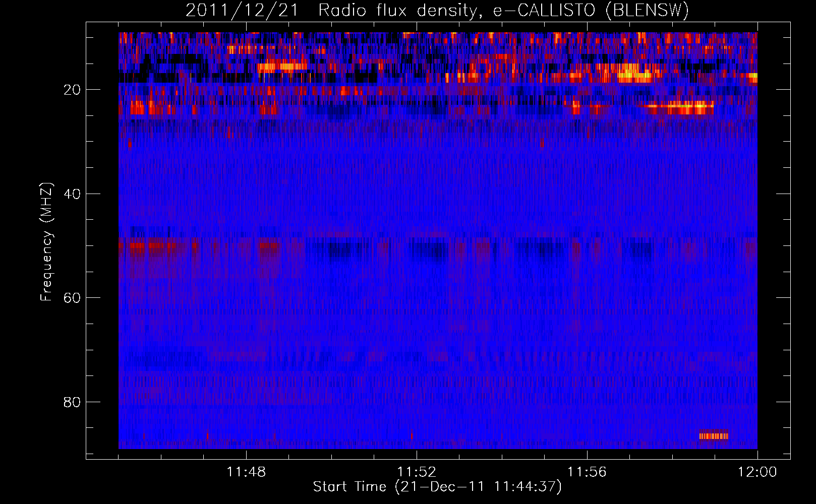Viewport: 816px width, 504px height.
Task: Click the striped orange burst at the bottom right of the spectrogram
Action: click(714, 435)
